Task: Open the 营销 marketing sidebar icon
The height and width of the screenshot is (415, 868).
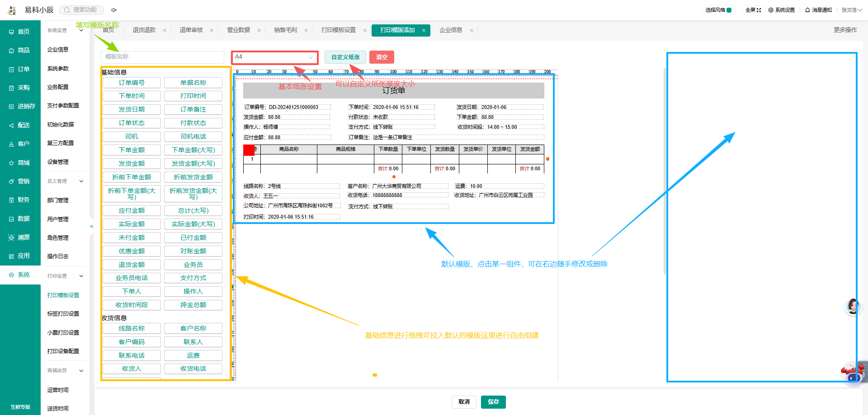Action: click(11, 182)
